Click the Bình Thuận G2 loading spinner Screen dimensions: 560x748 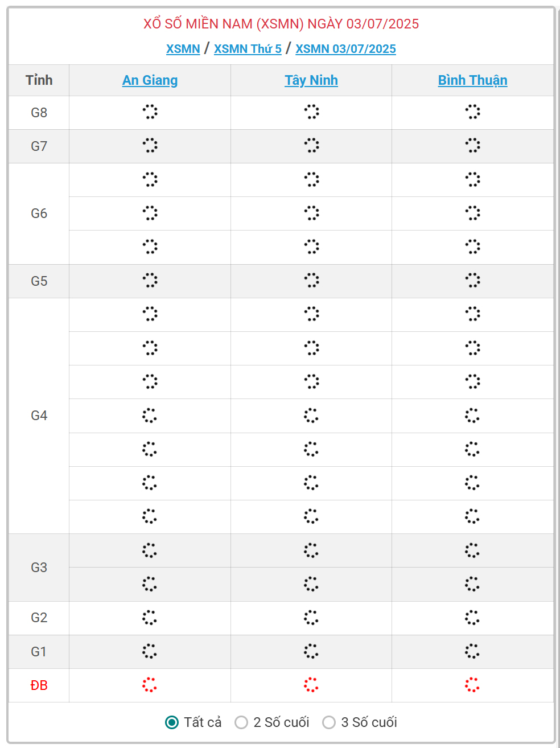tap(472, 618)
